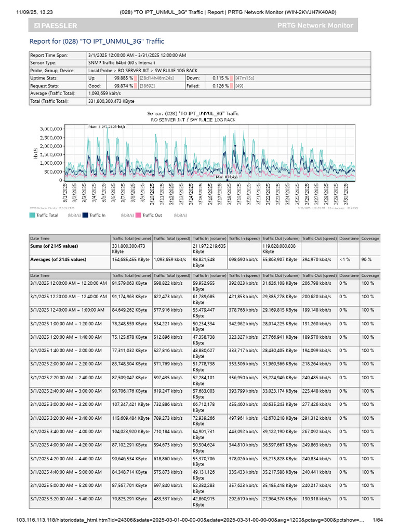
Task: Click the page footer URL historicdata_html.htm
Action: (190, 520)
